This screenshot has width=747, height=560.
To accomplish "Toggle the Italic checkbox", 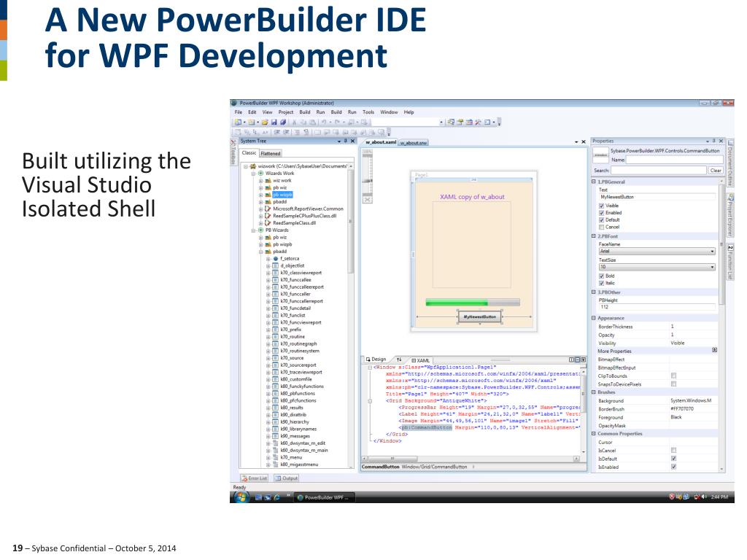I will 601,284.
